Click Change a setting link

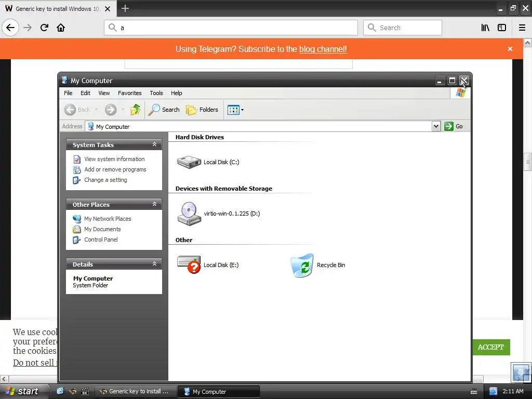[x=105, y=180]
